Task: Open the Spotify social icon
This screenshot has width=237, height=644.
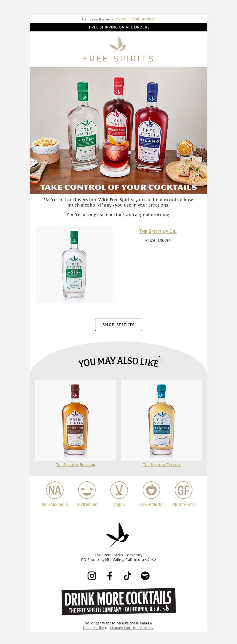Action: [x=145, y=576]
